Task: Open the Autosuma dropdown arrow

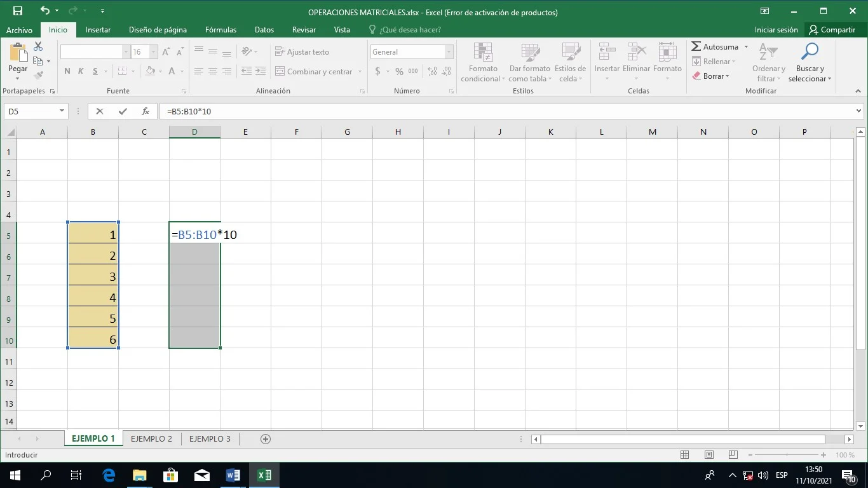Action: tap(746, 47)
